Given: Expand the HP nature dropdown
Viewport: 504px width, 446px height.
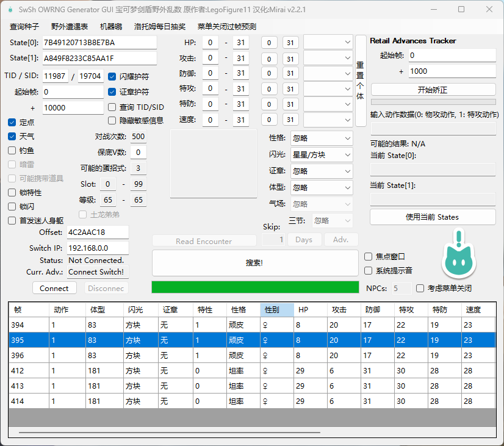Looking at the screenshot, I should (x=328, y=42).
